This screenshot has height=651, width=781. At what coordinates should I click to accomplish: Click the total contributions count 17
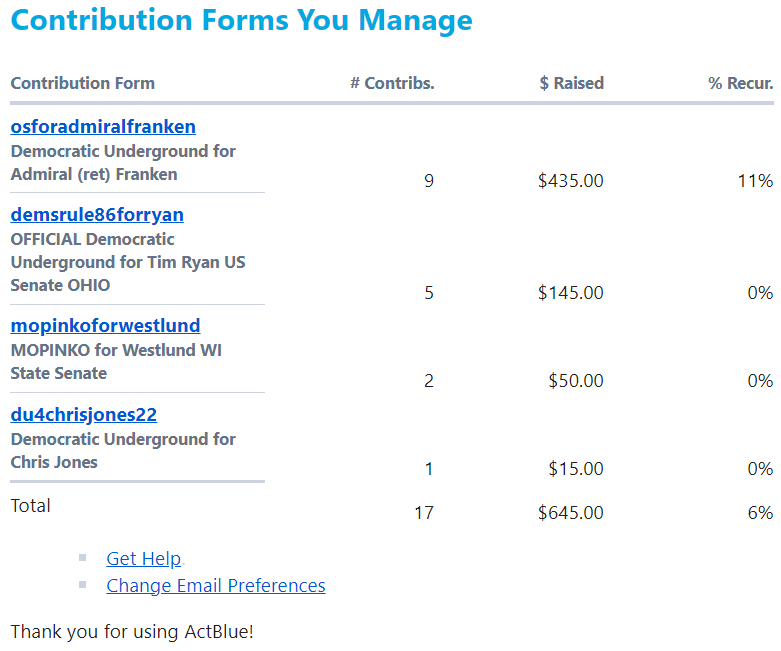point(424,512)
